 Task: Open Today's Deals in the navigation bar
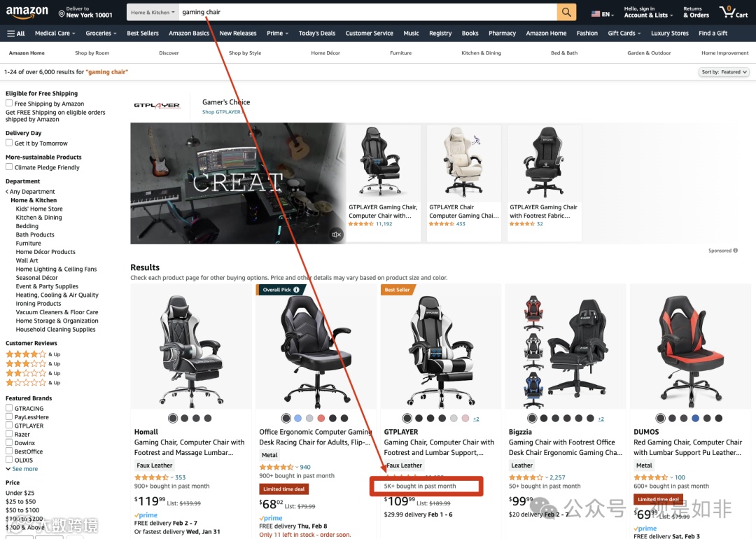[317, 34]
